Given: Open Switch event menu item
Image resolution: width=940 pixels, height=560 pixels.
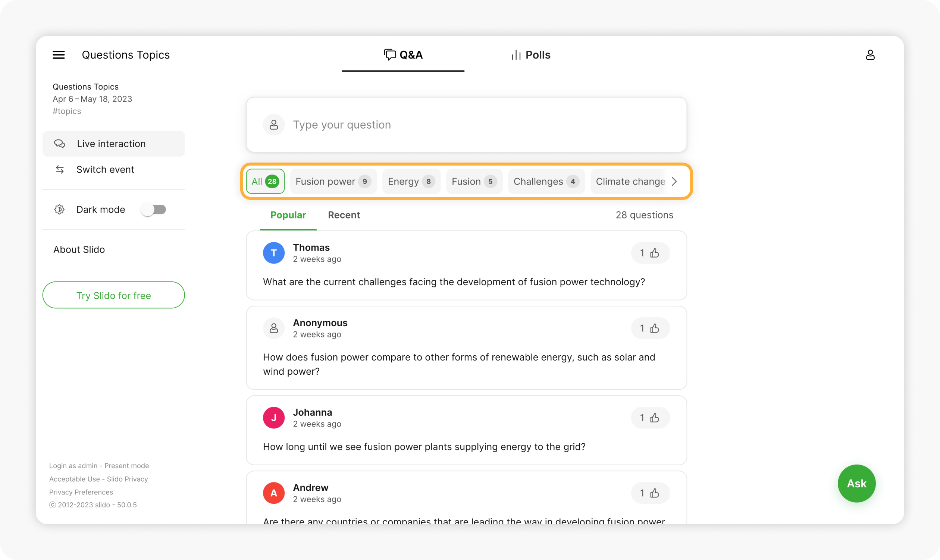Looking at the screenshot, I should (114, 169).
